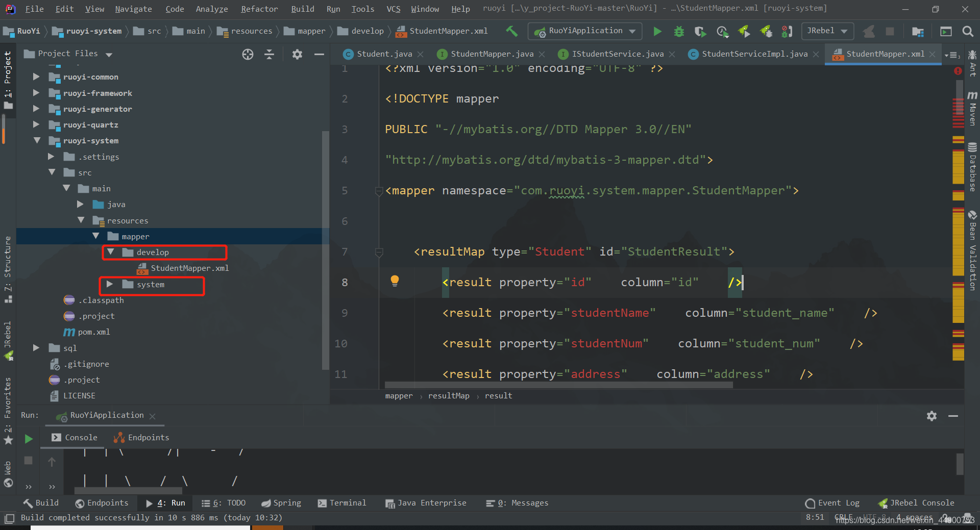Open 6: TODO tool window
980x530 pixels.
224,503
